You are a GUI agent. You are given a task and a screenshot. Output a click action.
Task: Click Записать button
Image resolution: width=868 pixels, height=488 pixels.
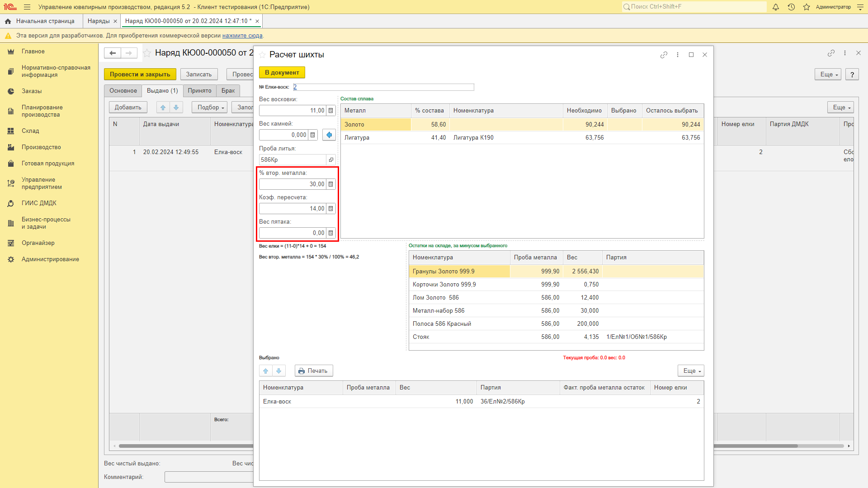(199, 75)
